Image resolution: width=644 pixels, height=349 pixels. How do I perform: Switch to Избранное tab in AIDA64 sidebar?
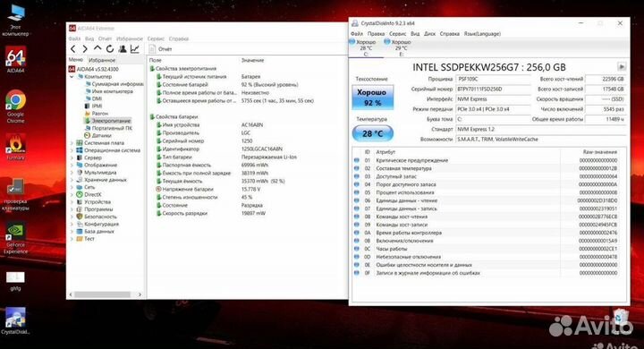102,60
